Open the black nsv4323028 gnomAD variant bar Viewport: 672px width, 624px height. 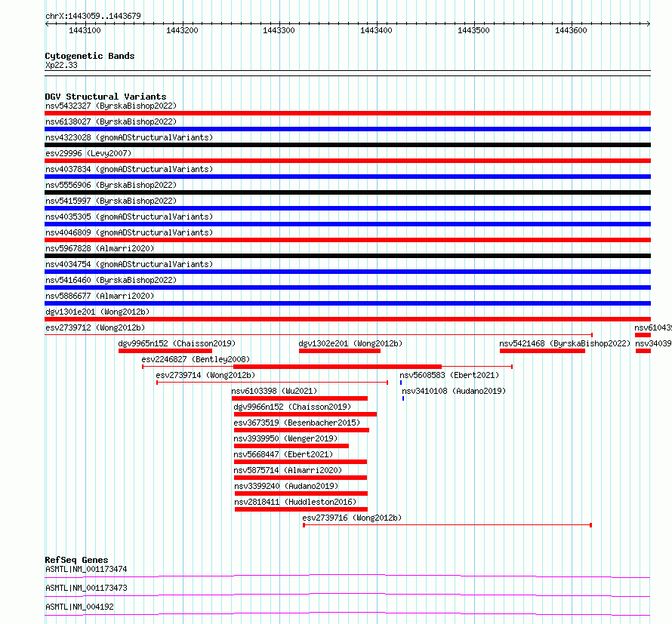click(347, 145)
